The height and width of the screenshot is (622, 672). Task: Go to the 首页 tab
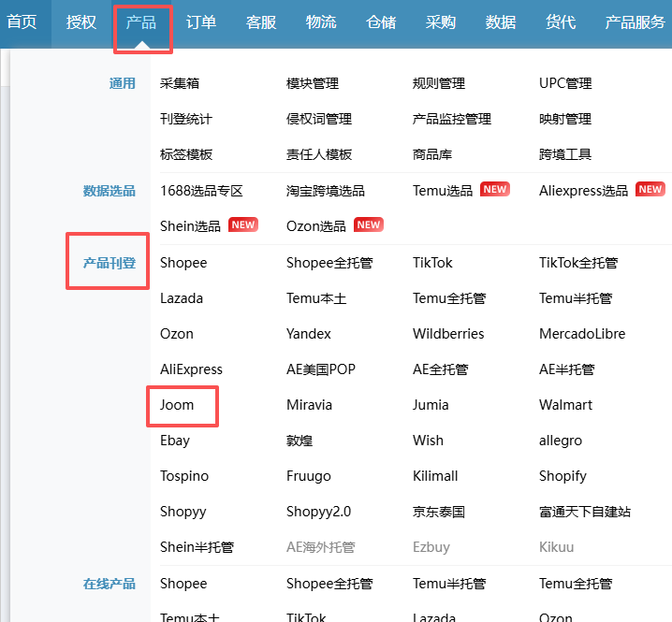pos(22,22)
